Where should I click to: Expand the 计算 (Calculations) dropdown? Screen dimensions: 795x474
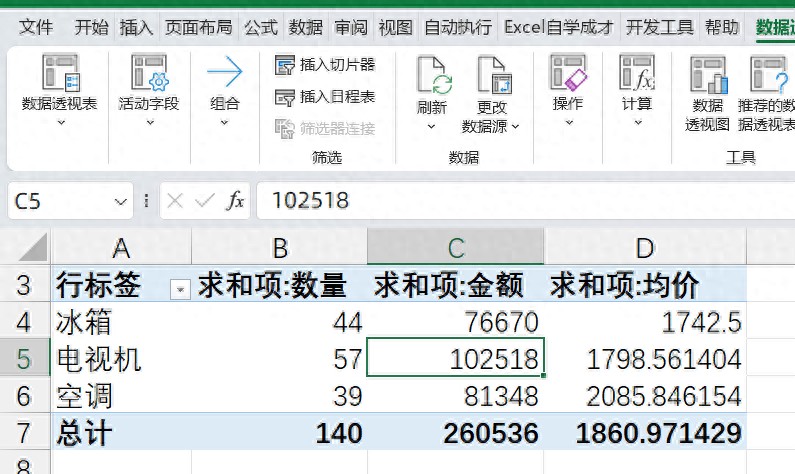[x=637, y=123]
